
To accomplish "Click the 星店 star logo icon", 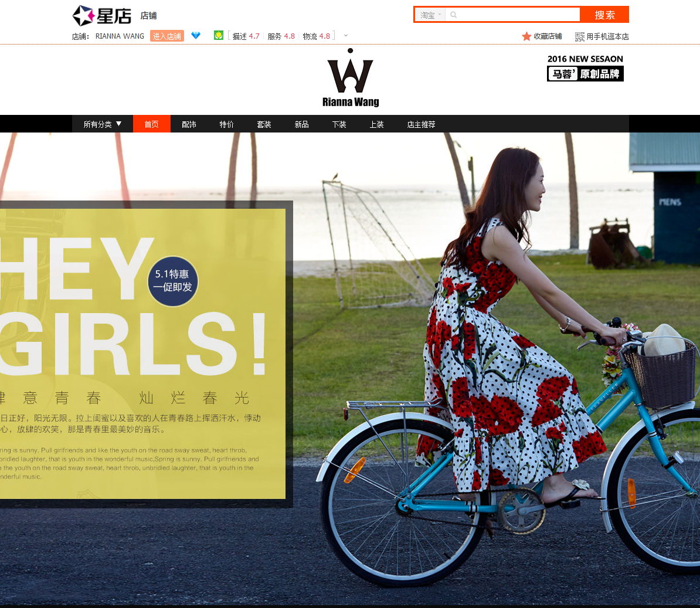I will (83, 16).
